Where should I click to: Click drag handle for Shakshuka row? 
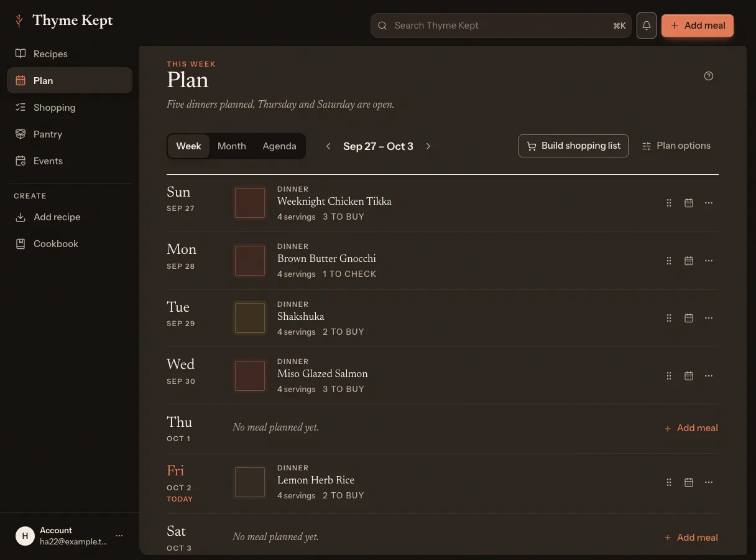[x=669, y=318]
